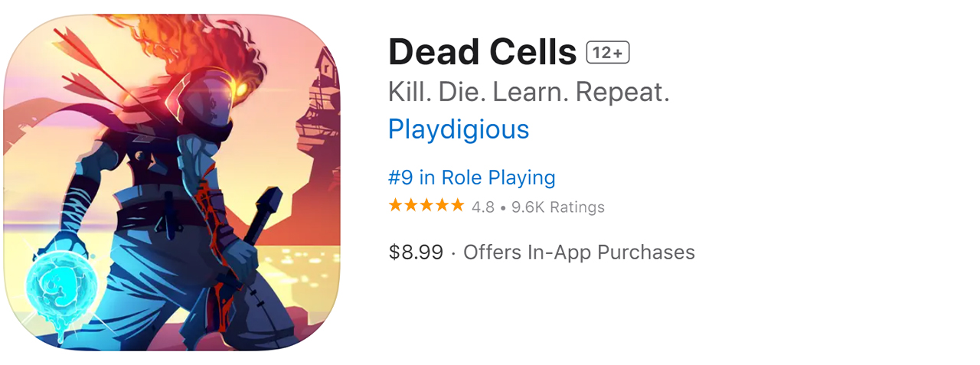Click the Dead Cells title text
Viewport: 980px width, 365px height.
coord(482,53)
